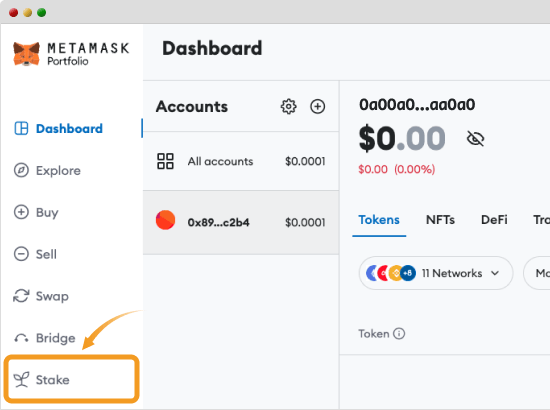Expand the 11 Networks dropdown

coord(436,273)
